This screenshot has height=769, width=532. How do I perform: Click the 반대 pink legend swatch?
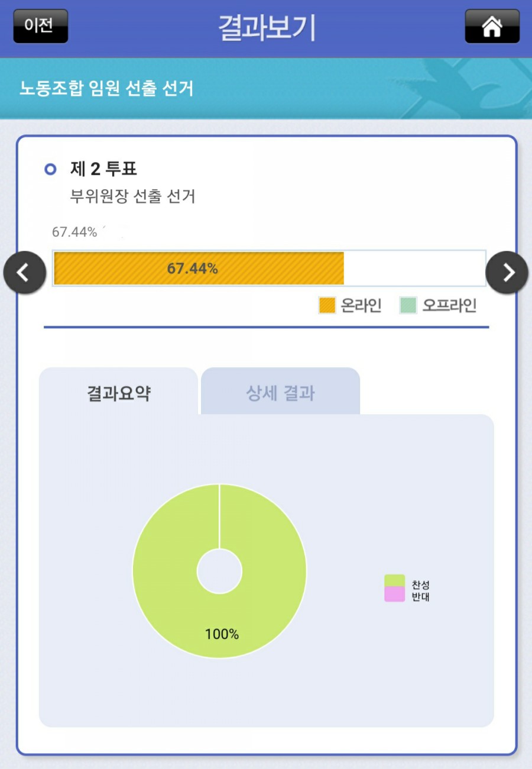[x=394, y=594]
